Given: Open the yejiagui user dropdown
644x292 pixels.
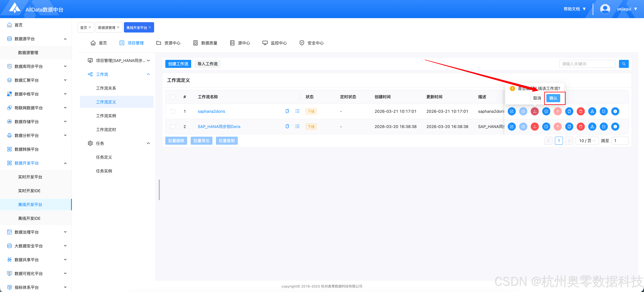Looking at the screenshot, I should [626, 9].
